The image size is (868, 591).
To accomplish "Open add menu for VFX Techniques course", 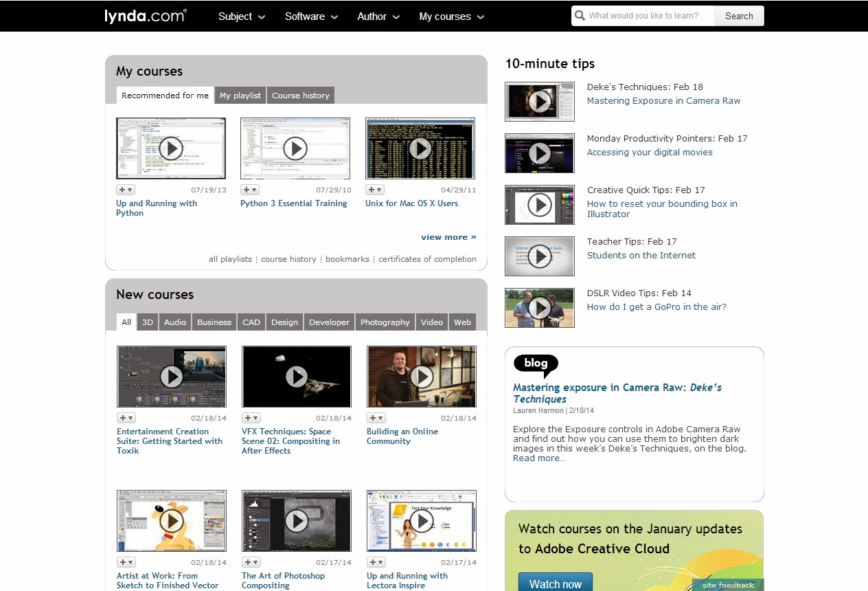I will [251, 418].
